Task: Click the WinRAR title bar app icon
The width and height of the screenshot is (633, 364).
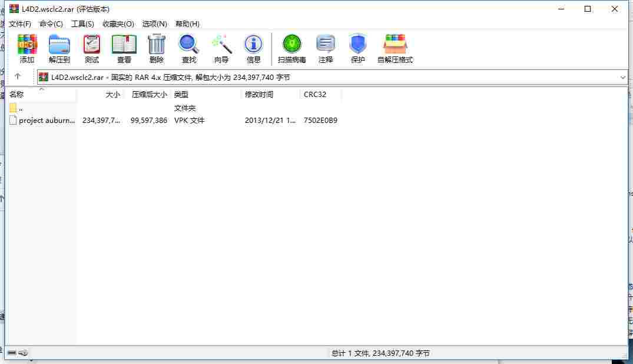Action: 14,9
